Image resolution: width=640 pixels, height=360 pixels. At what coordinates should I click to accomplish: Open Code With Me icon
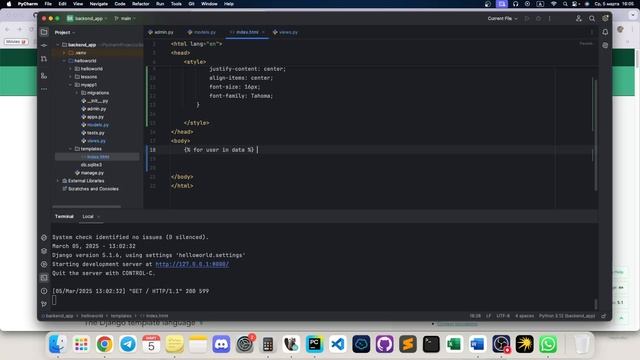point(579,18)
